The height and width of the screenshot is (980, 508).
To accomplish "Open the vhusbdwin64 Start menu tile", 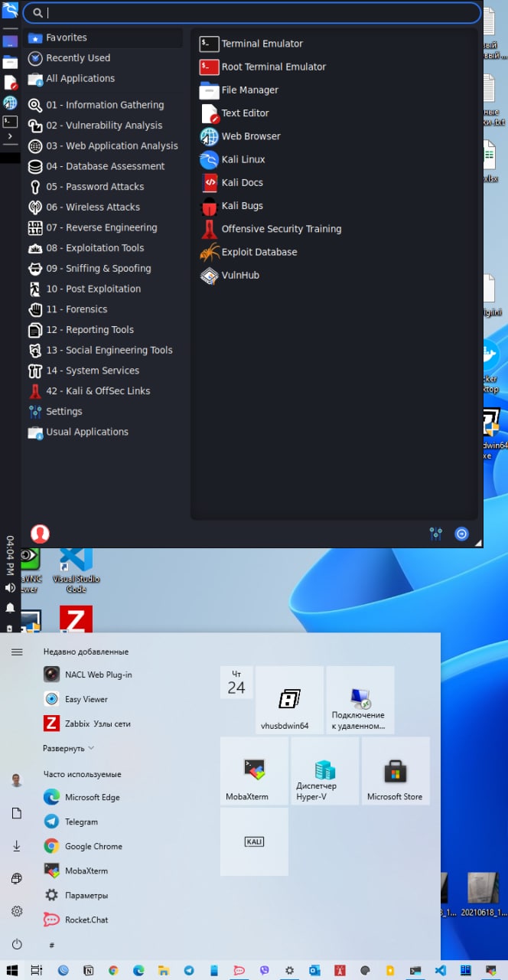I will (x=289, y=700).
